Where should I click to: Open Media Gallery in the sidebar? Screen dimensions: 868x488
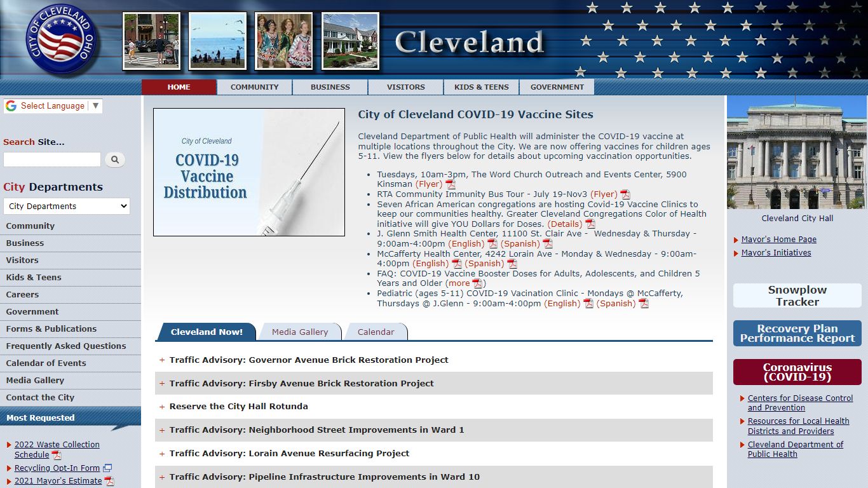(x=71, y=381)
